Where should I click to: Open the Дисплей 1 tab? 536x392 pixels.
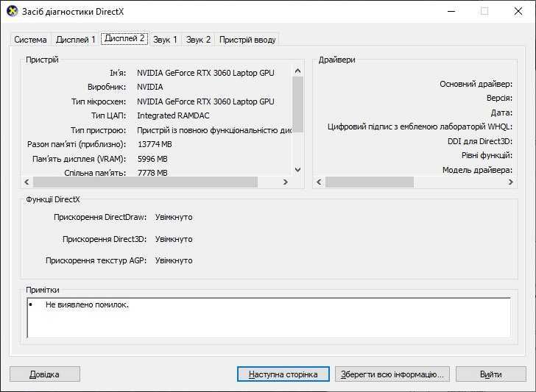coord(76,40)
